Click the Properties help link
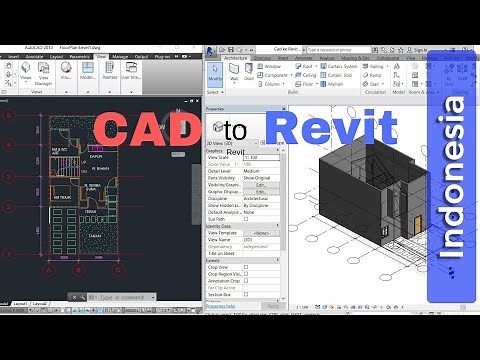 pyautogui.click(x=220, y=306)
